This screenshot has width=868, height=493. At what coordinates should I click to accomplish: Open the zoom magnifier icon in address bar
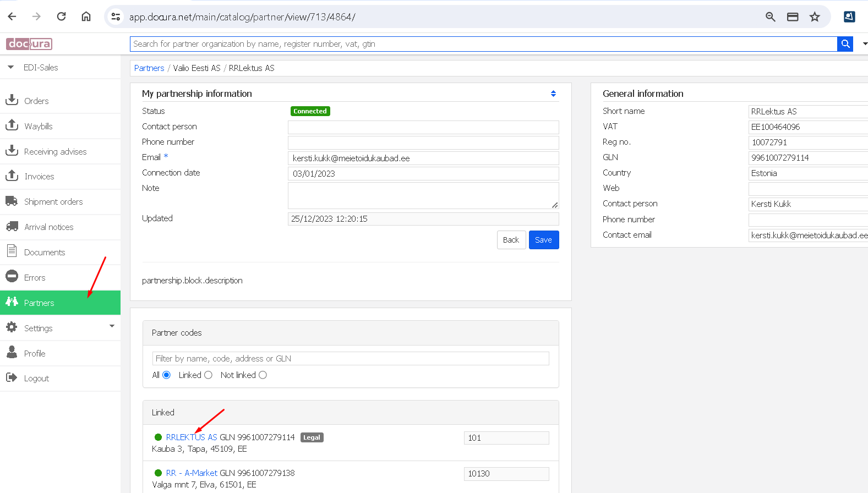tap(771, 17)
